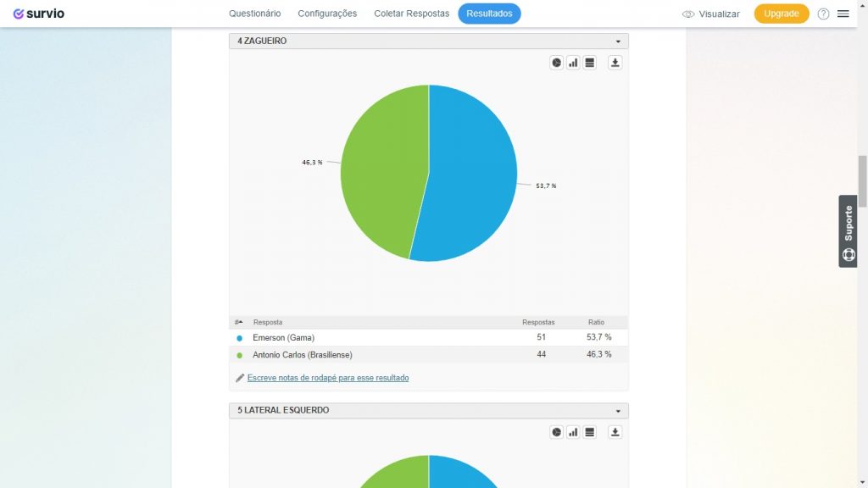Click the Respostas column header
Screen dimensions: 868x488
538,322
